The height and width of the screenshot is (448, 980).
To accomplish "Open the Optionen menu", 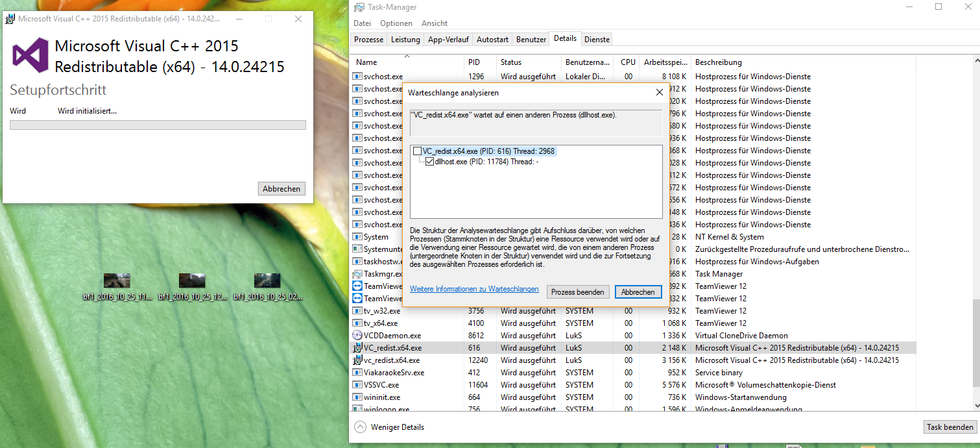I will coord(396,23).
